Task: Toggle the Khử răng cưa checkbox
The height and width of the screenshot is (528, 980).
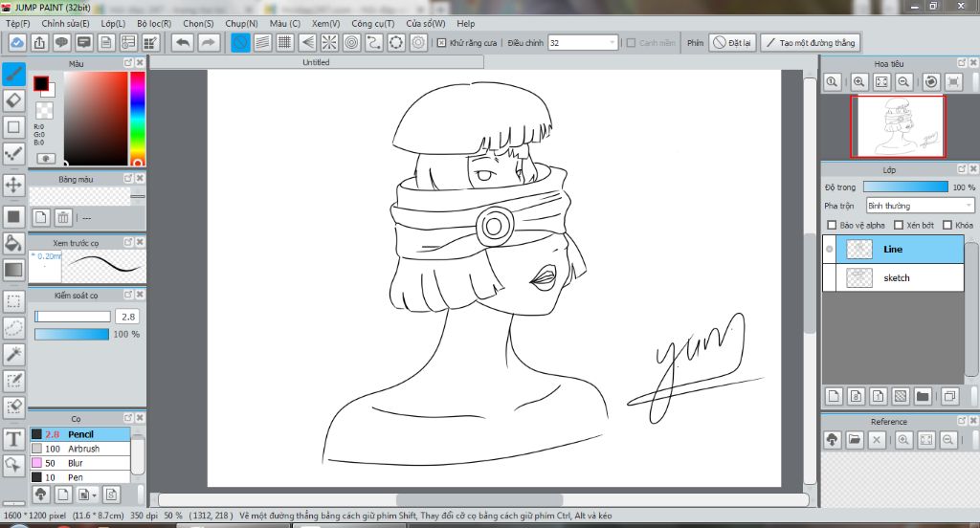Action: coord(441,42)
